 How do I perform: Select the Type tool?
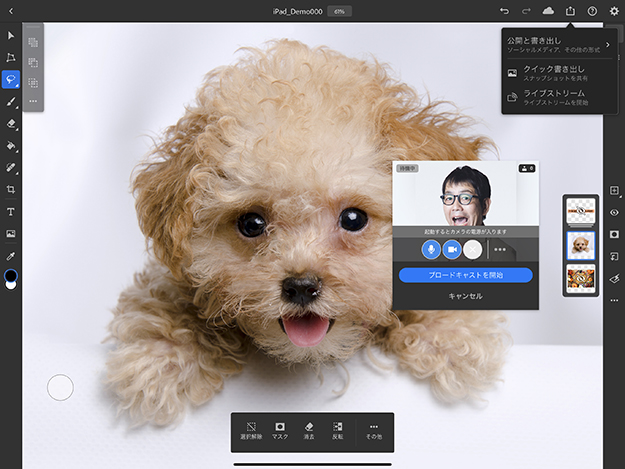(x=11, y=211)
